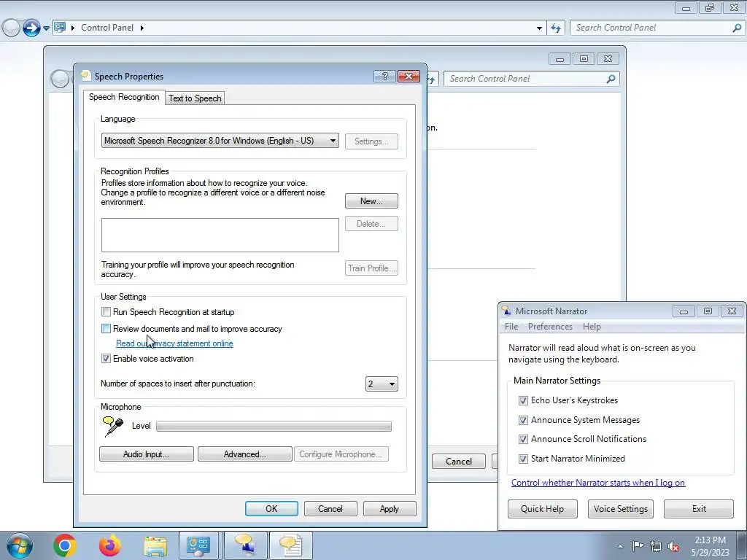The height and width of the screenshot is (560, 747).
Task: Click the Advanced microphone button
Action: tap(245, 454)
